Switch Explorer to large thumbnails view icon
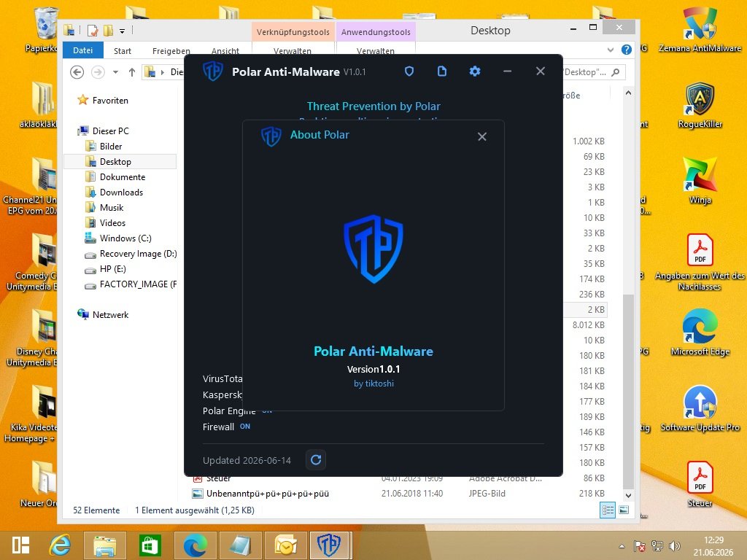The width and height of the screenshot is (747, 560). click(x=624, y=510)
